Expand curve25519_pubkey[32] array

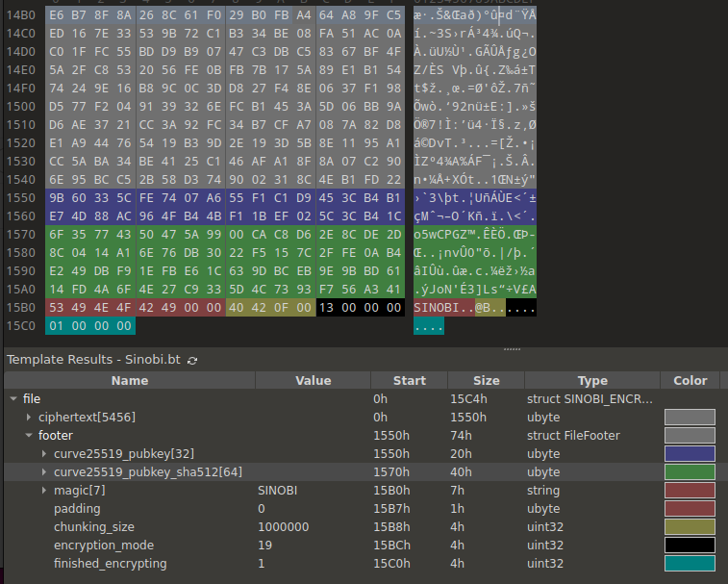click(44, 453)
